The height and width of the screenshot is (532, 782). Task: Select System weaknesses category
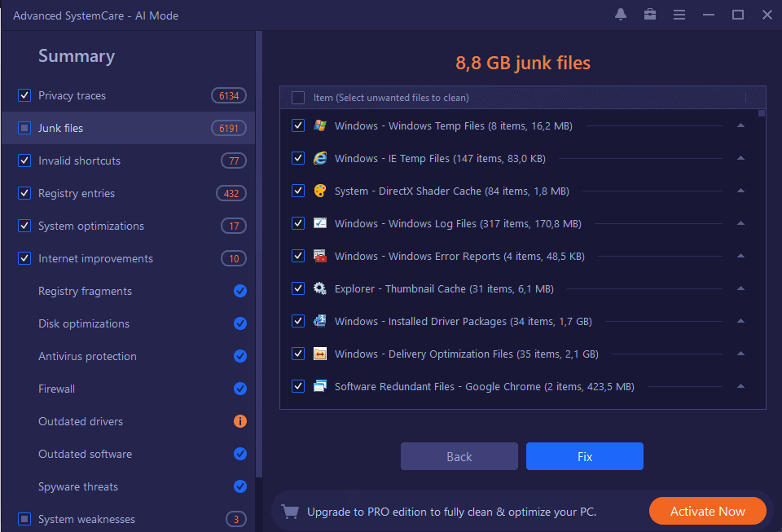[128, 518]
